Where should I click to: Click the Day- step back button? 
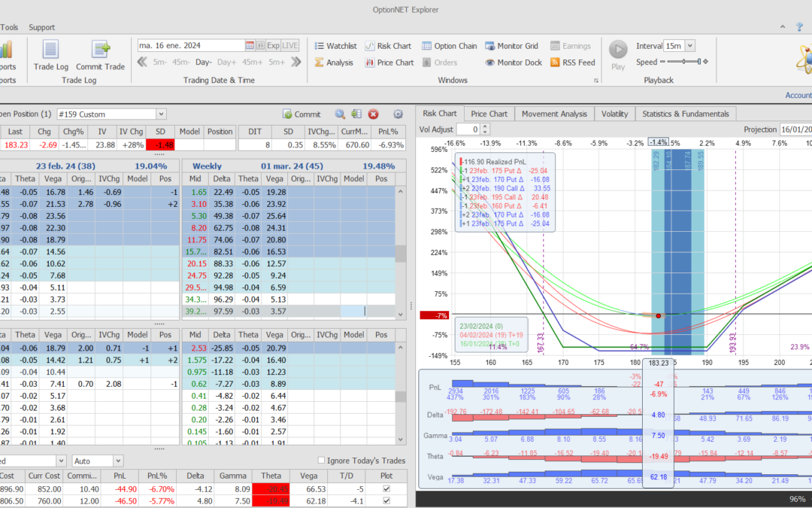(204, 62)
